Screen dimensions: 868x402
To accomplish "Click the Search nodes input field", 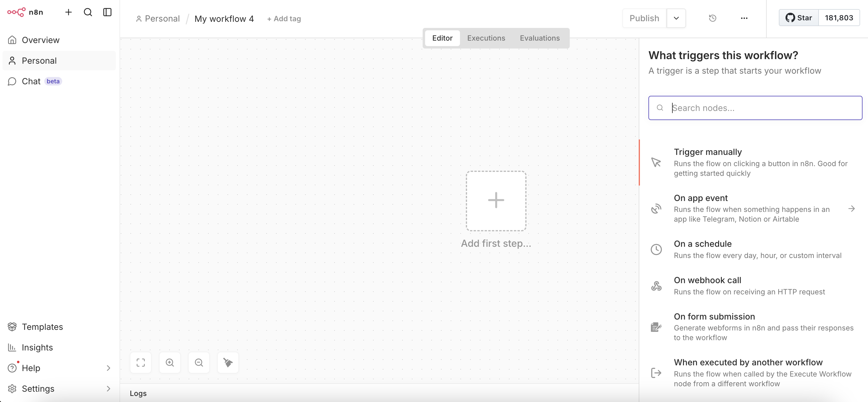I will [x=755, y=108].
